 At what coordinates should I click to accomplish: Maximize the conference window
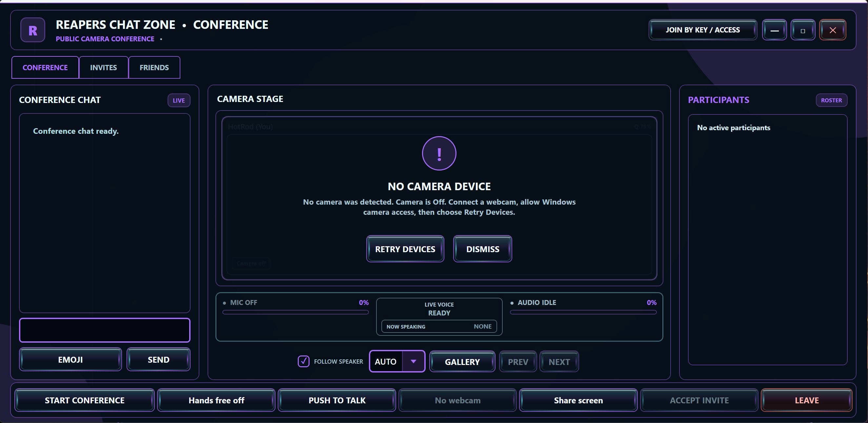point(803,30)
